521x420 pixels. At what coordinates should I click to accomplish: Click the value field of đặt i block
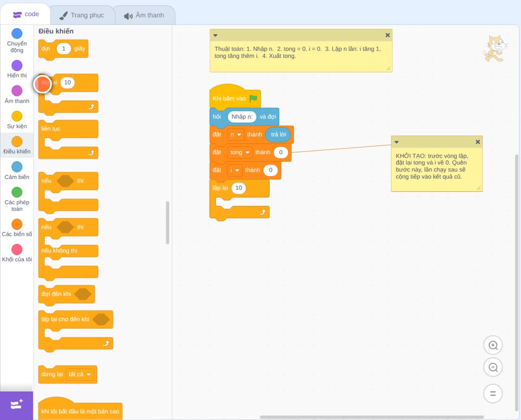[x=270, y=170]
